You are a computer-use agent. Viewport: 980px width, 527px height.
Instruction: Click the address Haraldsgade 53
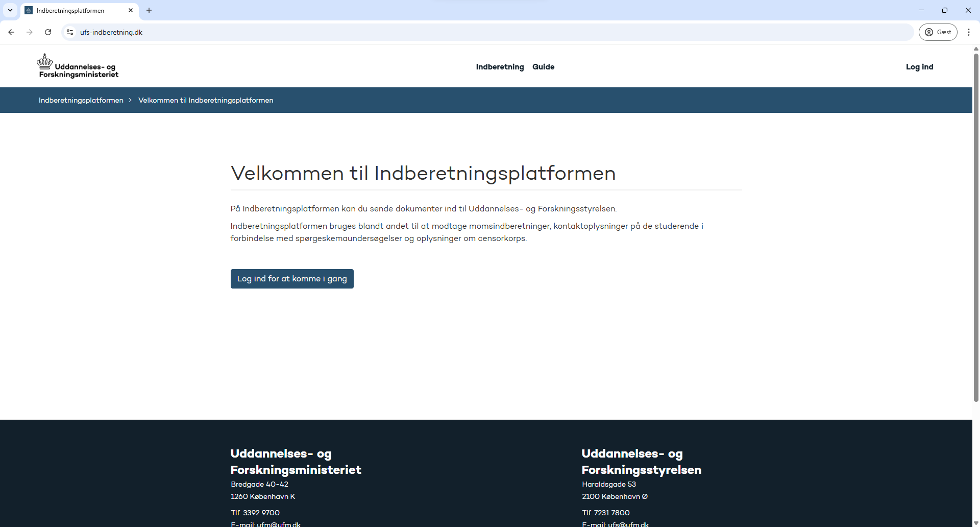click(609, 484)
